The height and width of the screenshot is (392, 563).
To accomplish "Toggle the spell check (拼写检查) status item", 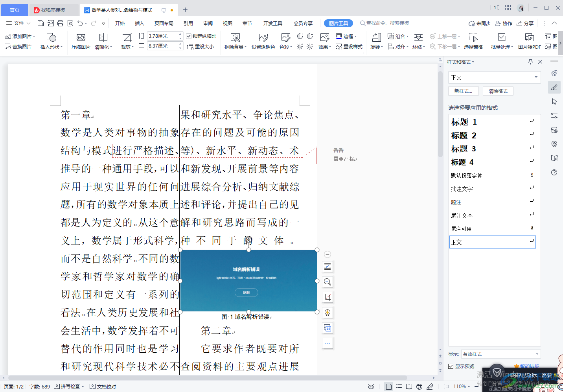I will tap(69, 386).
